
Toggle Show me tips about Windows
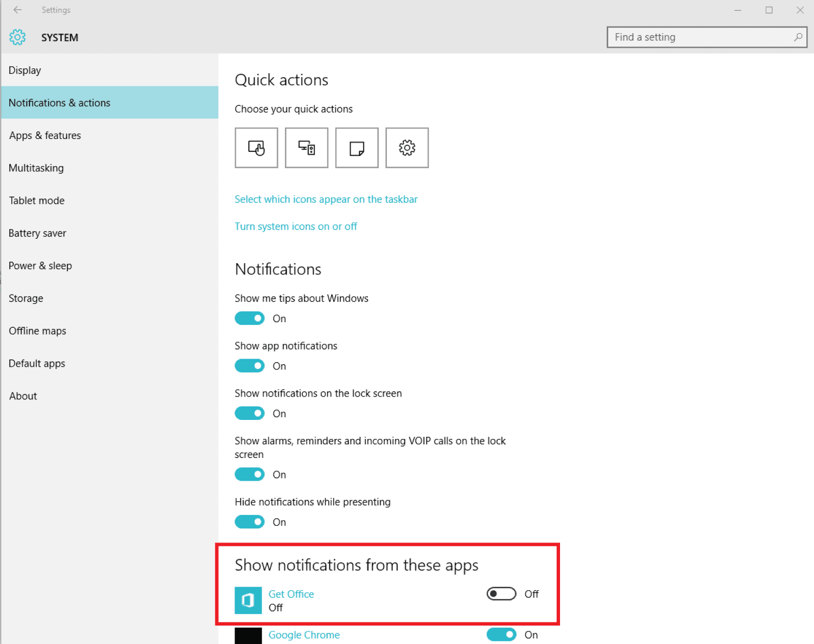click(x=250, y=318)
